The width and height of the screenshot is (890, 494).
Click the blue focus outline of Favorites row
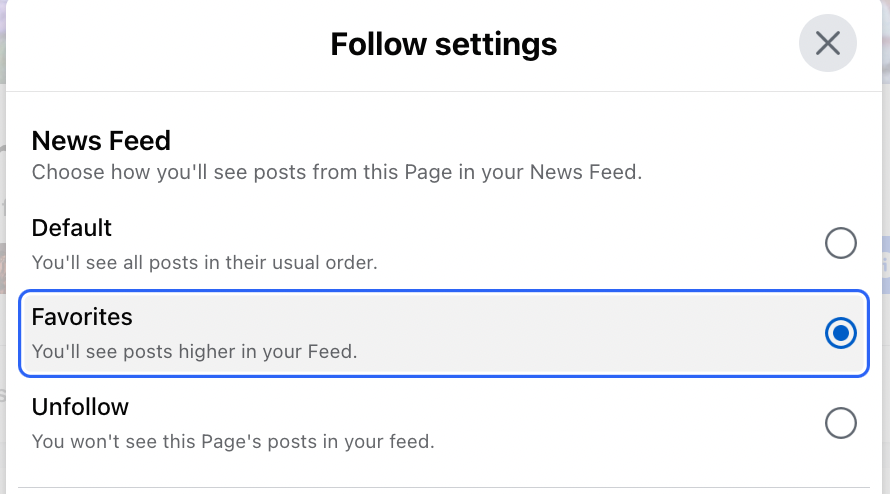point(444,291)
